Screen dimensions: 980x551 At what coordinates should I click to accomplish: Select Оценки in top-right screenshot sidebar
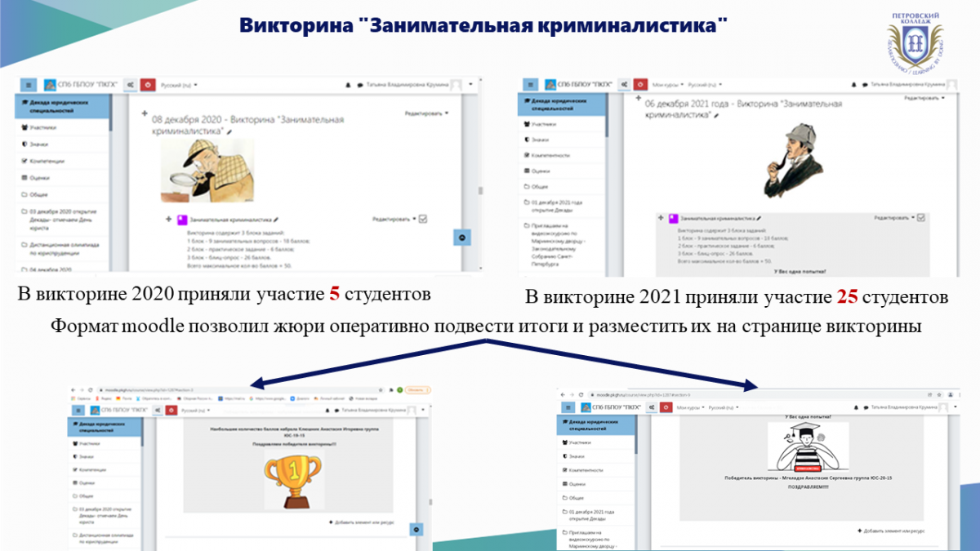tap(540, 171)
